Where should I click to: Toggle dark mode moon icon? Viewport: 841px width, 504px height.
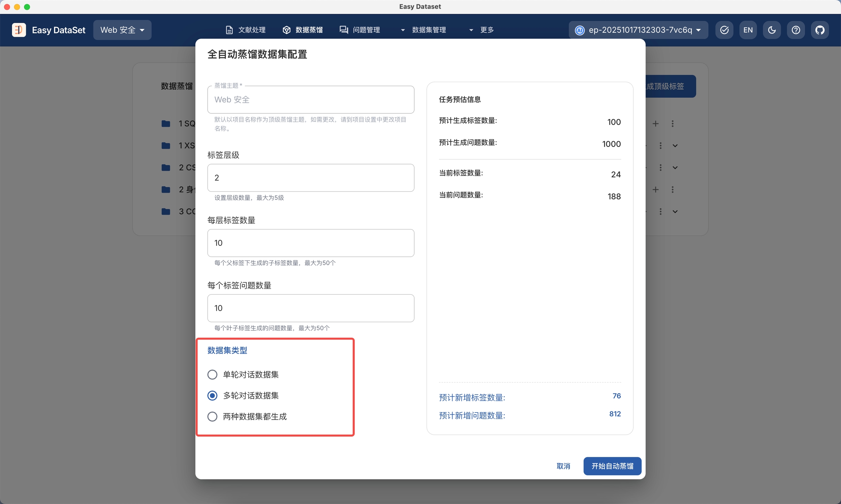point(772,30)
